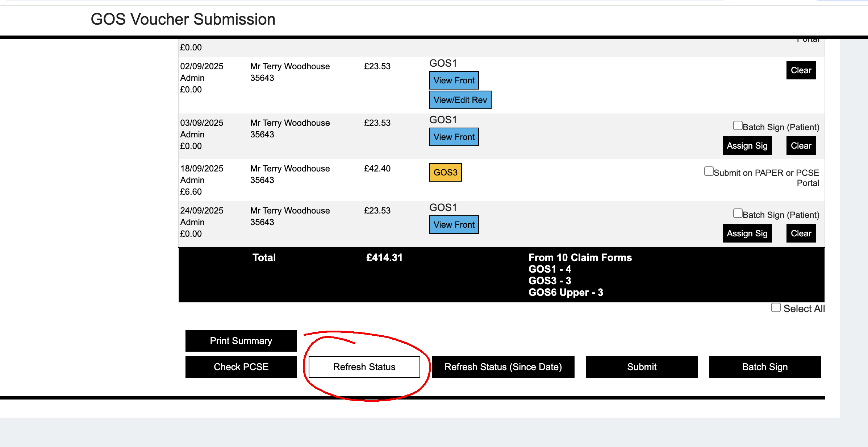Image resolution: width=868 pixels, height=447 pixels.
Task: Enable Batch Sign (Patient) for 24/09/2025 claim
Action: tap(738, 214)
